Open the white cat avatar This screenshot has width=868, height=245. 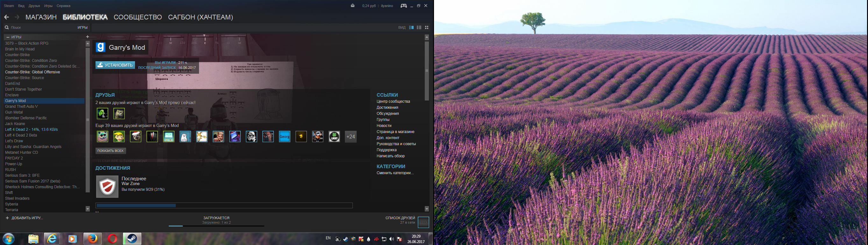click(x=185, y=137)
